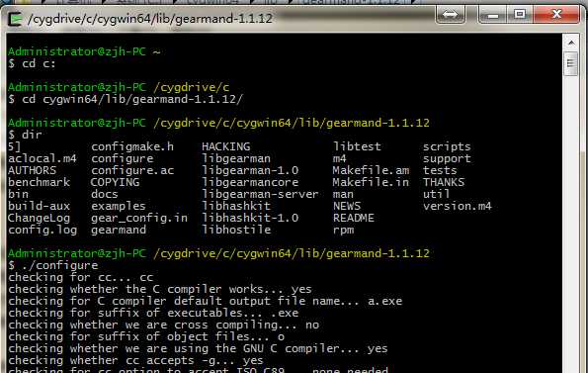Click the 'cd cygwin64/lib/gearmand-1.1.12/' command
Image resolution: width=588 pixels, height=373 pixels.
tap(132, 100)
